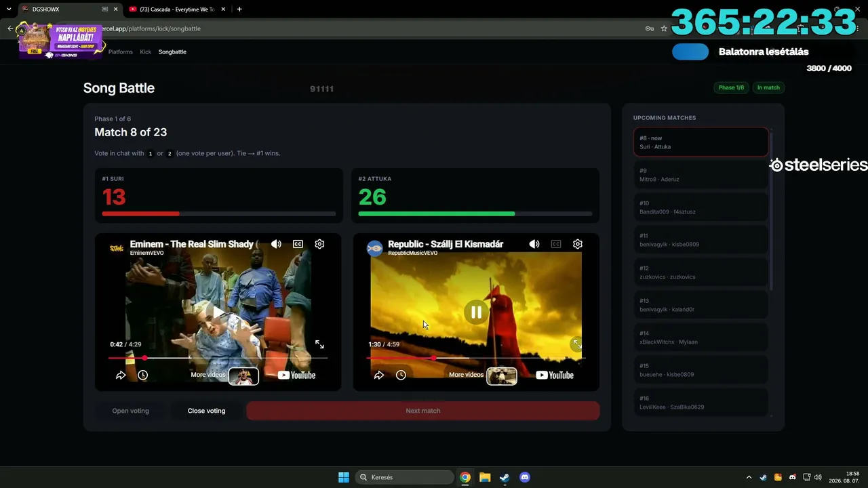Open the taskbar volume control
The width and height of the screenshot is (868, 488).
click(x=818, y=477)
